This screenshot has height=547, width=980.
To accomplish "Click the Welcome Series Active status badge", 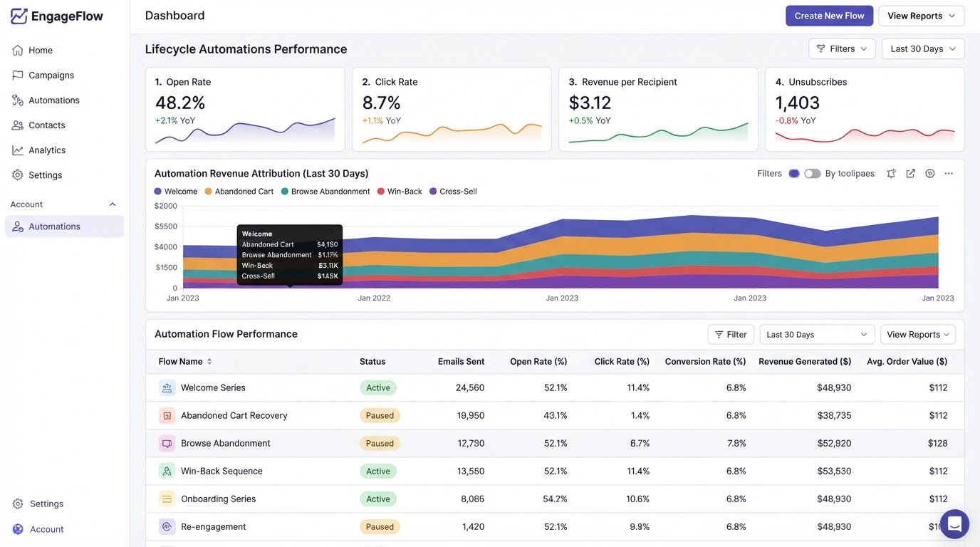I will tap(378, 388).
